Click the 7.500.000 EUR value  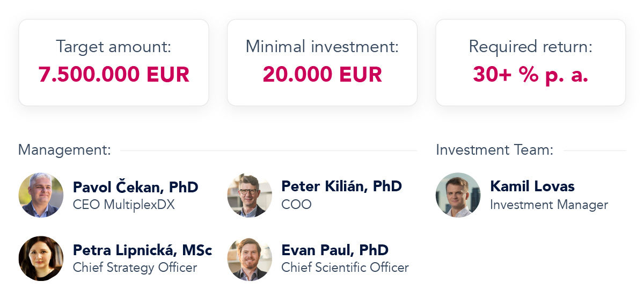[x=114, y=75]
